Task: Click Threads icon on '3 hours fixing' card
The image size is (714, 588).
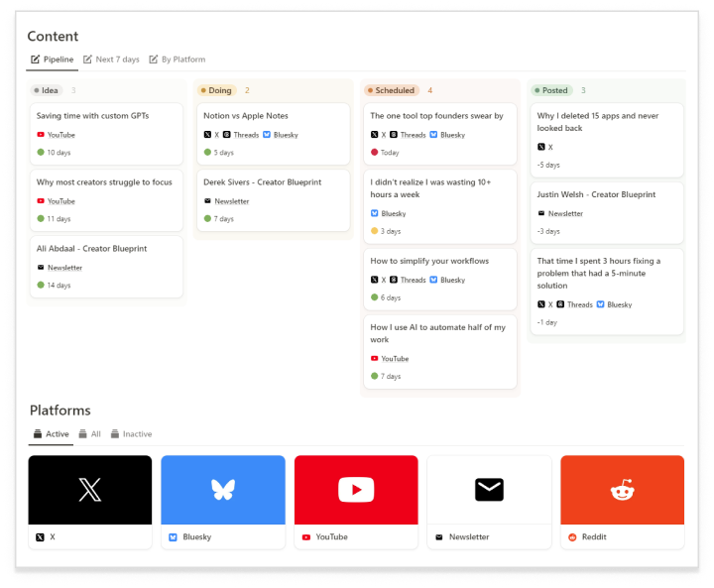Action: pyautogui.click(x=560, y=304)
